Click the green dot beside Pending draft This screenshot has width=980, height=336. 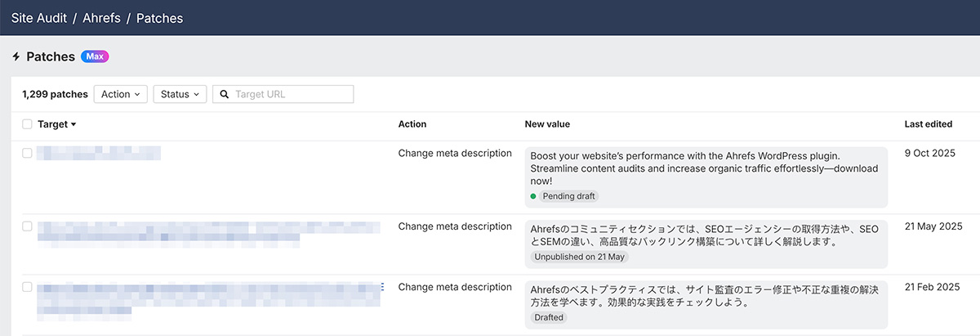click(x=533, y=196)
